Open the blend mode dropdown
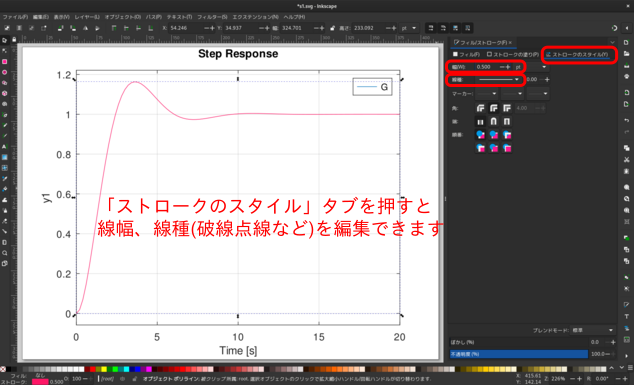This screenshot has width=634, height=385. [x=593, y=330]
